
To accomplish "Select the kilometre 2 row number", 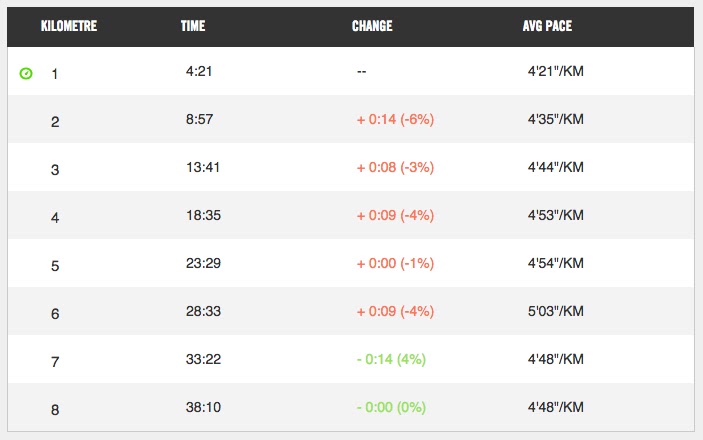I will tap(55, 121).
